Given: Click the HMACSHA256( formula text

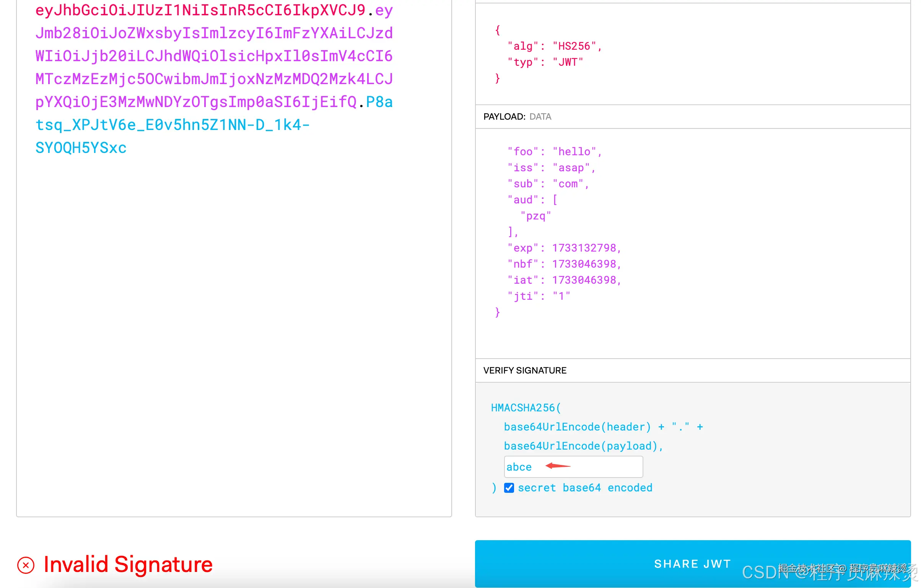Looking at the screenshot, I should 526,408.
